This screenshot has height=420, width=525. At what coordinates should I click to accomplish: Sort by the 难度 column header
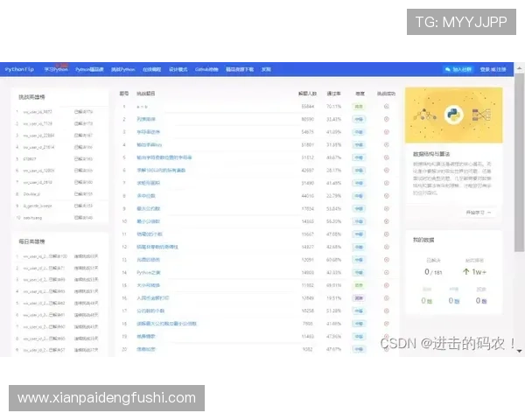pyautogui.click(x=360, y=92)
